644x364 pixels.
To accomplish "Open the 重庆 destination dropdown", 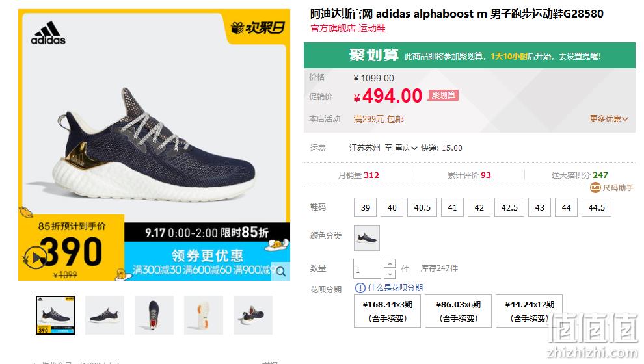I will 406,148.
